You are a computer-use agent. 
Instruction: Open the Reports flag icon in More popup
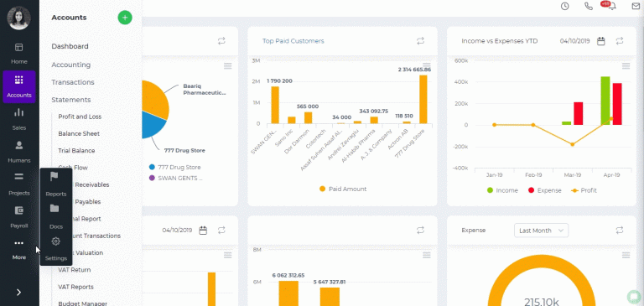click(55, 177)
